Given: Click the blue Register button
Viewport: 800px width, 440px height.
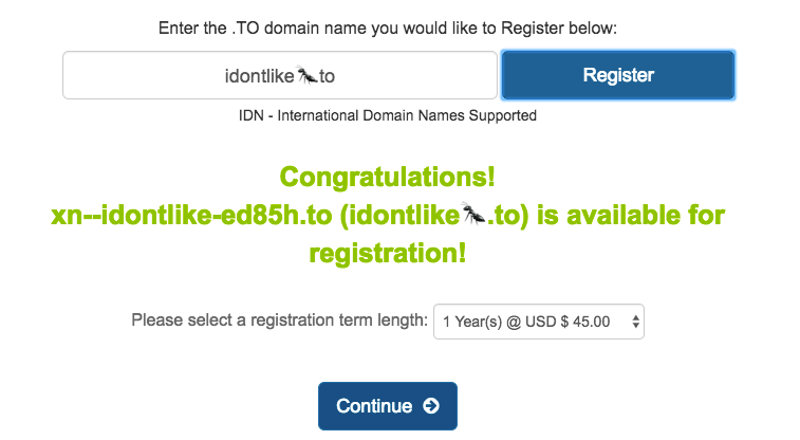Looking at the screenshot, I should (x=618, y=75).
